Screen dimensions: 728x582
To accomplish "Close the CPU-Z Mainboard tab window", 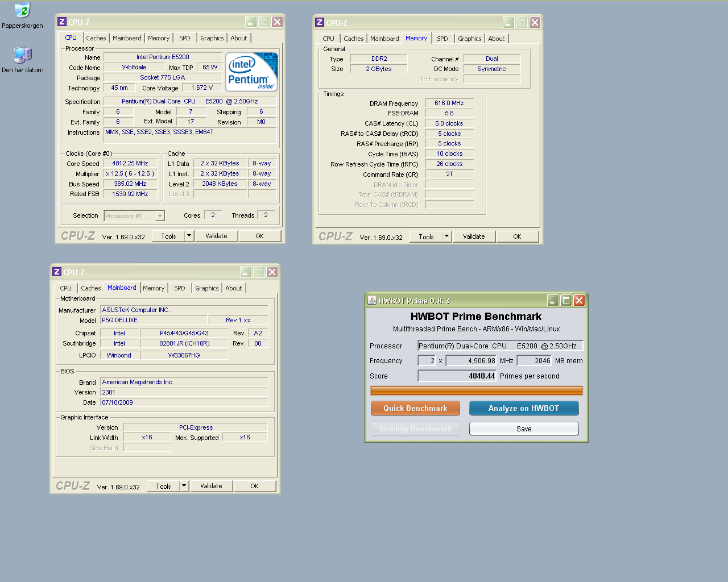I will coord(272,272).
